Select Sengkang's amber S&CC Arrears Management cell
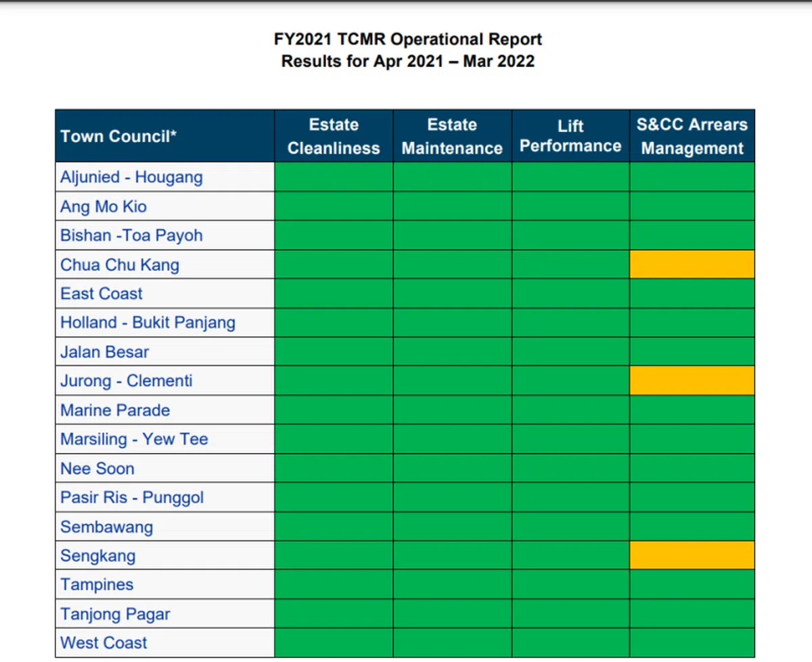 point(692,555)
